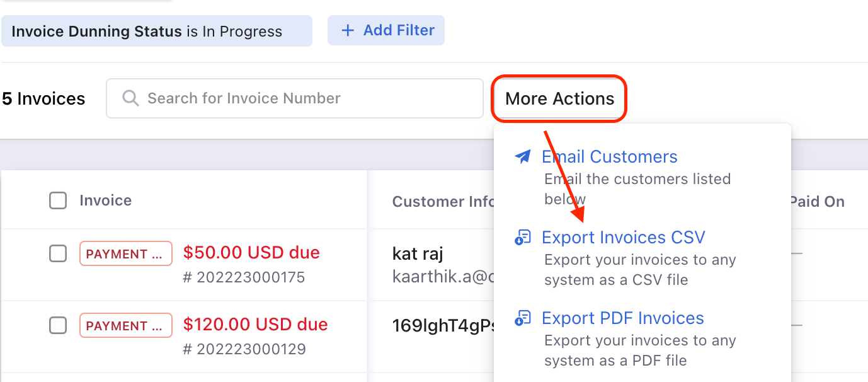Check the box for invoice 202223000175
Viewport: 868px width, 382px height.
tap(58, 253)
